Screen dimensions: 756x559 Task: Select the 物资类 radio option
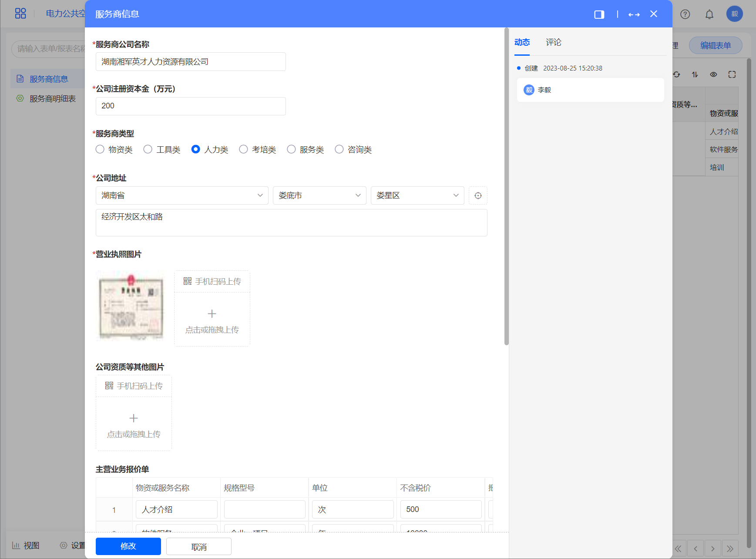click(x=100, y=149)
